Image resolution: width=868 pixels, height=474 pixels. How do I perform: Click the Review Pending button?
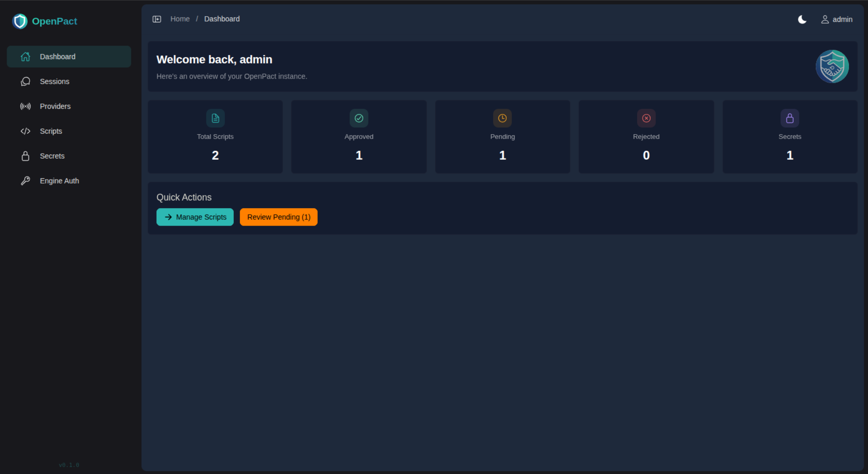point(278,217)
